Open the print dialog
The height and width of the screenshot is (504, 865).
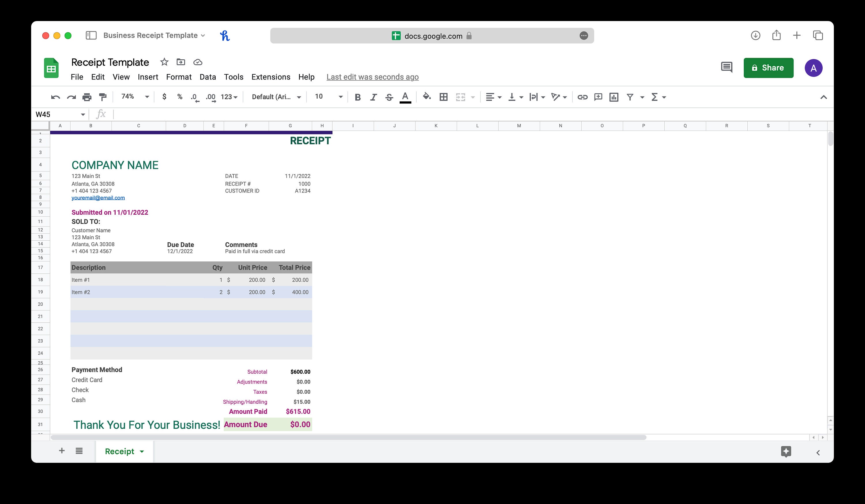click(x=86, y=97)
